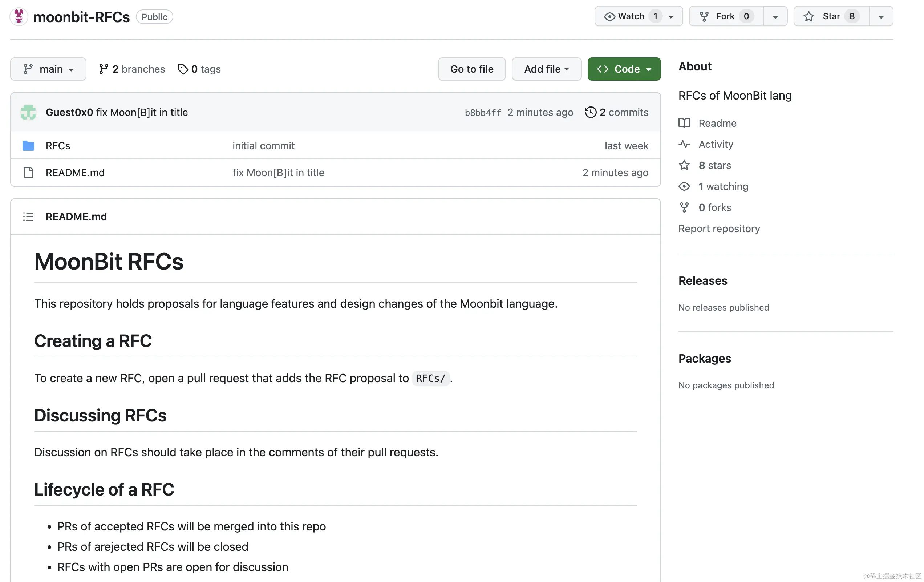924x582 pixels.
Task: Click the README table of contents icon
Action: pos(28,217)
